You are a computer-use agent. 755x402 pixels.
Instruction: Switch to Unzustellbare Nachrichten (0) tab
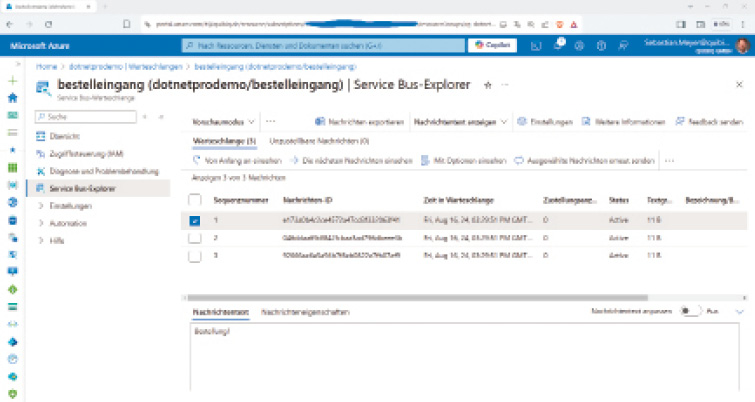pos(319,141)
